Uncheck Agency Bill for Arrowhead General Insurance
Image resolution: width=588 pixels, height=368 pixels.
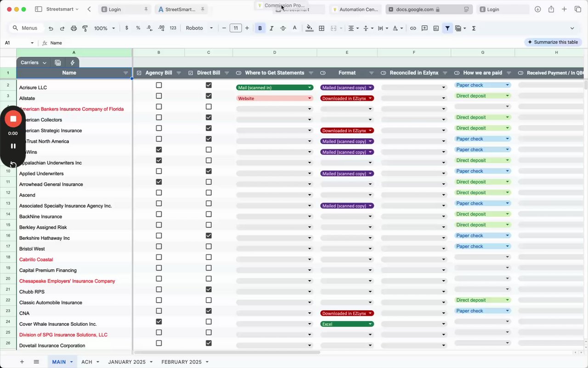tap(159, 182)
